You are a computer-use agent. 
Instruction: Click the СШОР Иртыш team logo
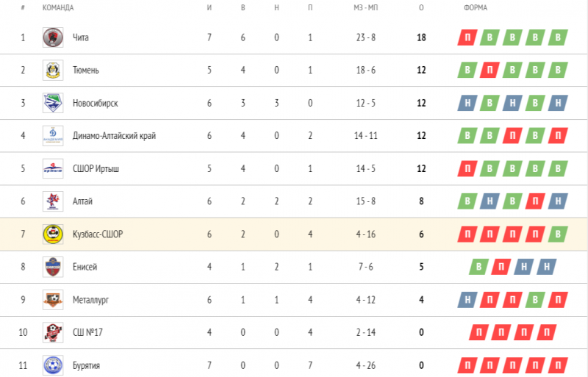[x=52, y=168]
